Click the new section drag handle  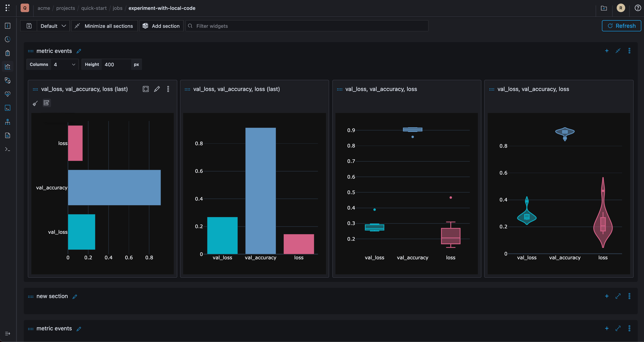click(30, 297)
